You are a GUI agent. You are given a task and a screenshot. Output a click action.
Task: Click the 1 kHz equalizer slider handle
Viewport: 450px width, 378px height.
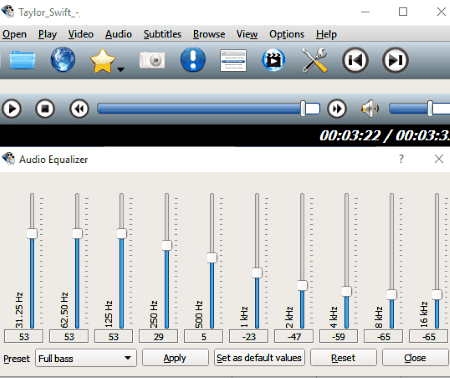click(257, 273)
